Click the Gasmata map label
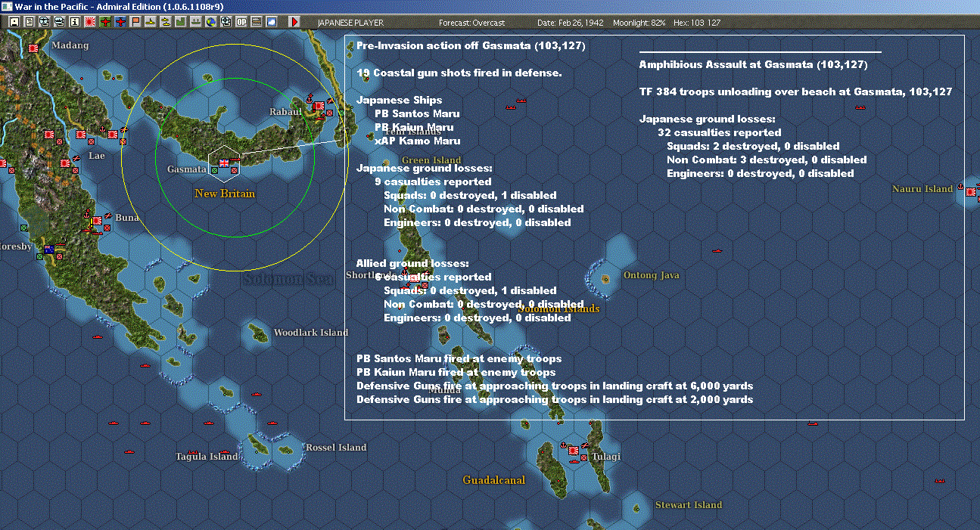The image size is (980, 530). (x=186, y=169)
